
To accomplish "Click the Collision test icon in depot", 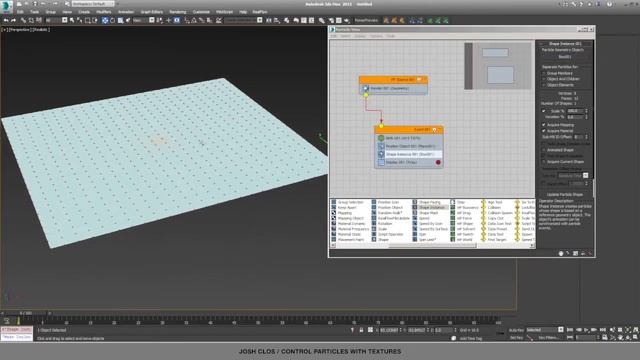I will click(x=484, y=207).
